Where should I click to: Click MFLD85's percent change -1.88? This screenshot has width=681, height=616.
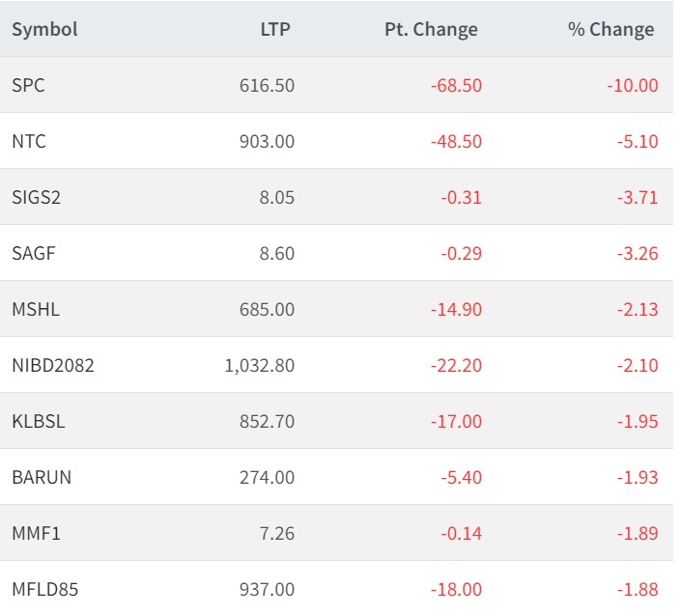click(638, 589)
